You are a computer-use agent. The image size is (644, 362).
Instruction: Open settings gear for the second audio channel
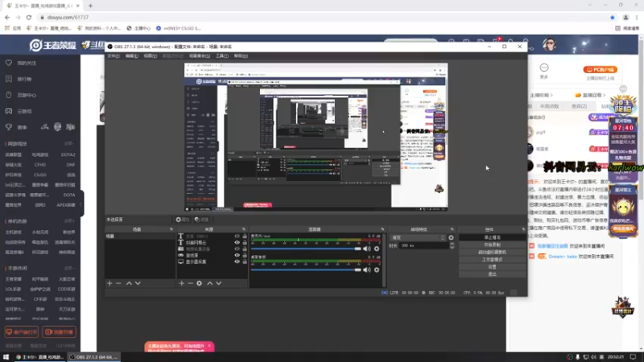coord(377,269)
